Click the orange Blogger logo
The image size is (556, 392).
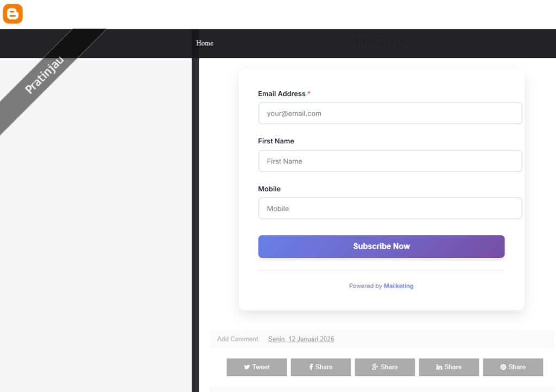[12, 14]
